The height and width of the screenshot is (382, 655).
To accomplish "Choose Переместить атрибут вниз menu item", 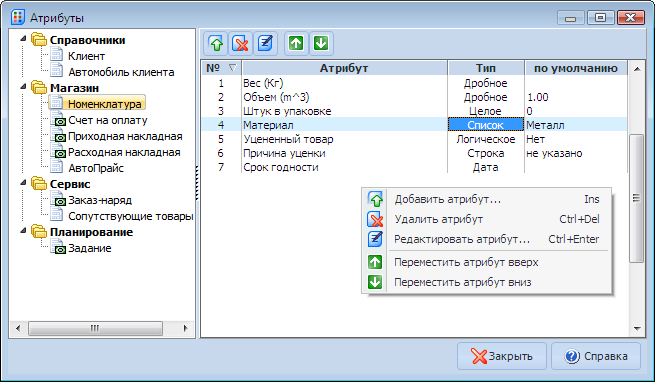I will click(487, 282).
